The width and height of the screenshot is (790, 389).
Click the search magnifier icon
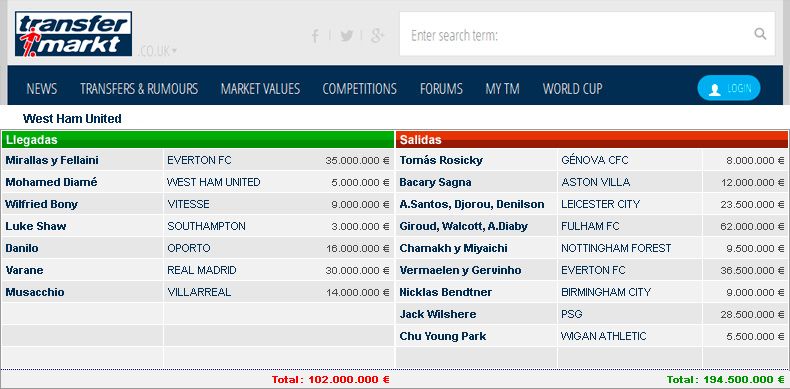760,34
